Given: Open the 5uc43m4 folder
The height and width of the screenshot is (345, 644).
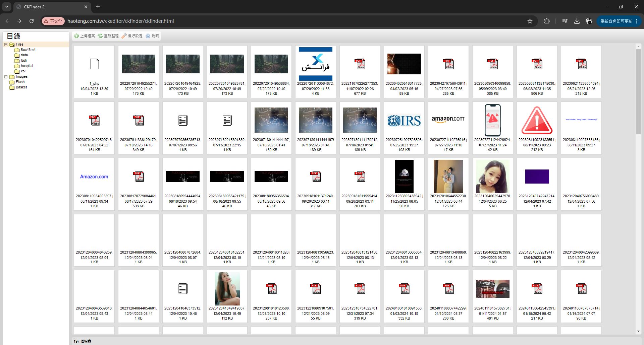Looking at the screenshot, I should [x=28, y=50].
